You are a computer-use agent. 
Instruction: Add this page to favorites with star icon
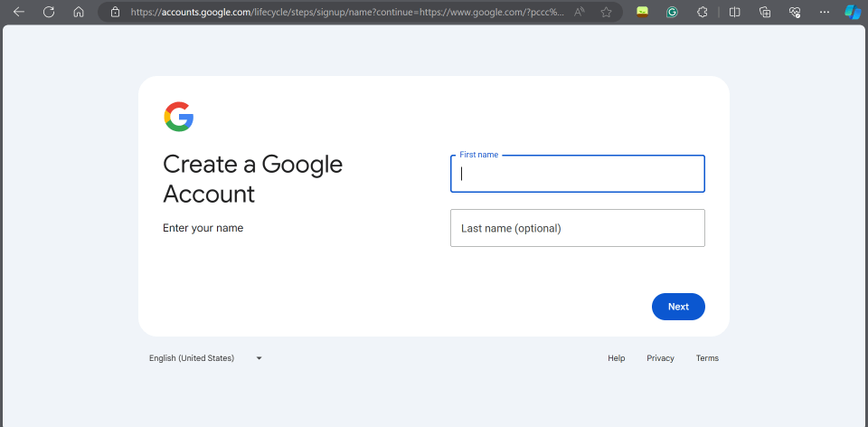tap(606, 12)
